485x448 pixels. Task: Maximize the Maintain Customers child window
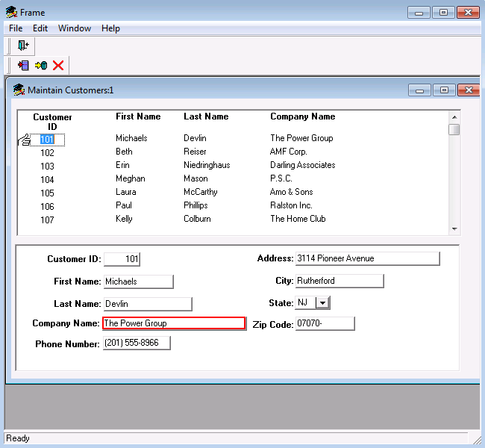(444, 90)
